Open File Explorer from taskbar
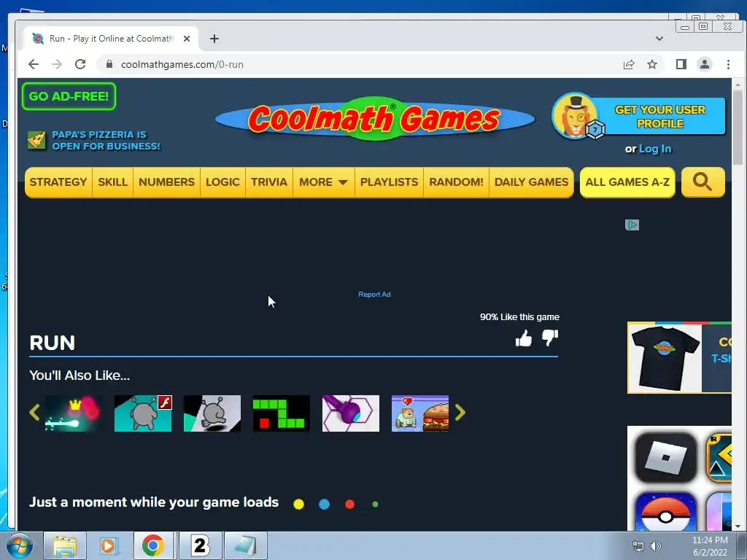 pos(65,545)
